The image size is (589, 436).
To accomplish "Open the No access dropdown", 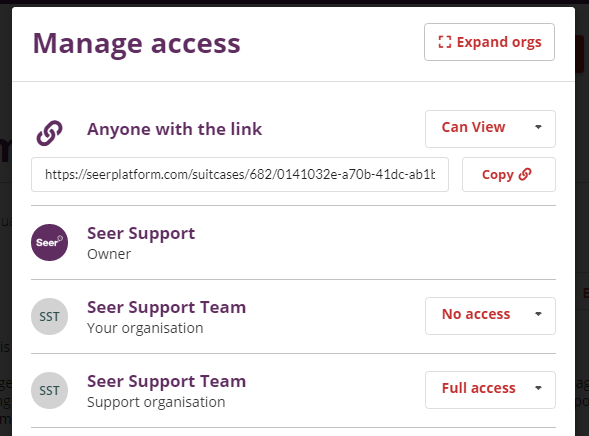I will (x=490, y=316).
